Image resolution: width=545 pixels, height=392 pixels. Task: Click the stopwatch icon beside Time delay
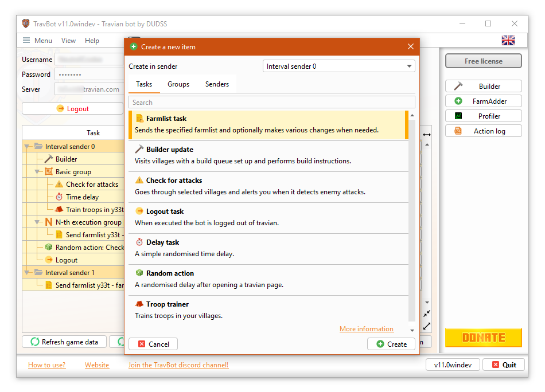(59, 197)
